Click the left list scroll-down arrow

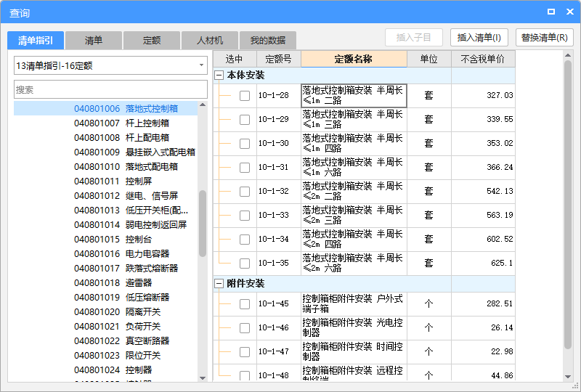pos(203,378)
